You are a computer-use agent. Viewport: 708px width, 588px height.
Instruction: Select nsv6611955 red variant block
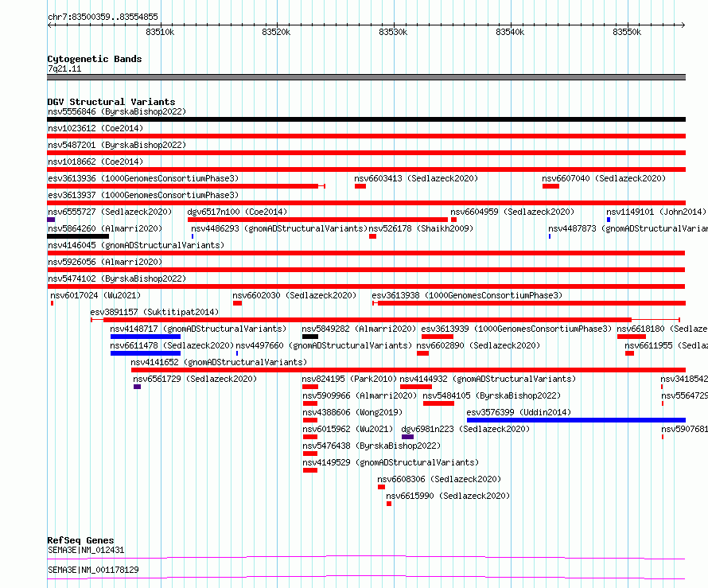[x=629, y=353]
